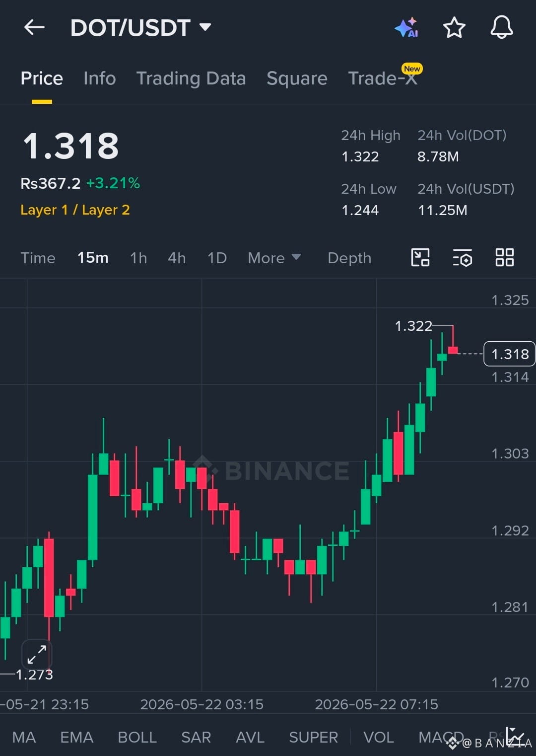This screenshot has height=756, width=536.
Task: Open the indicator chart icon at bottom right
Action: [x=515, y=736]
